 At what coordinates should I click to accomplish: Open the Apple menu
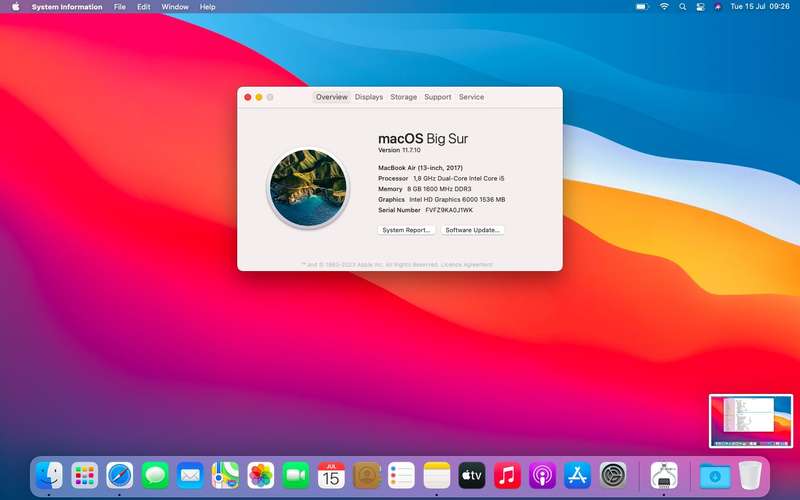15,7
